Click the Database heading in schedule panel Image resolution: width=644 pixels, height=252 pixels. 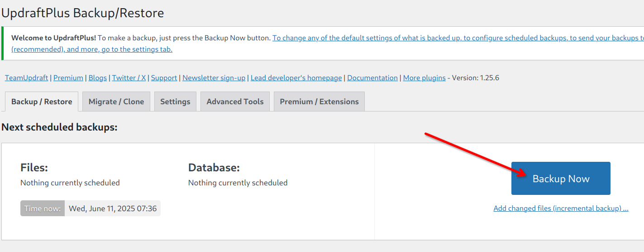[x=214, y=168]
